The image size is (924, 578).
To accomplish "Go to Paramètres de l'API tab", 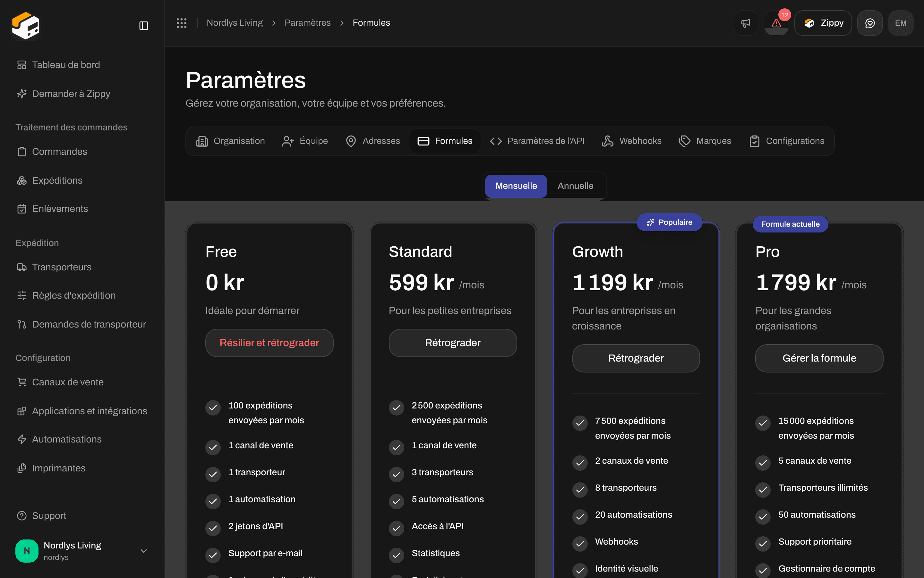I will 537,141.
